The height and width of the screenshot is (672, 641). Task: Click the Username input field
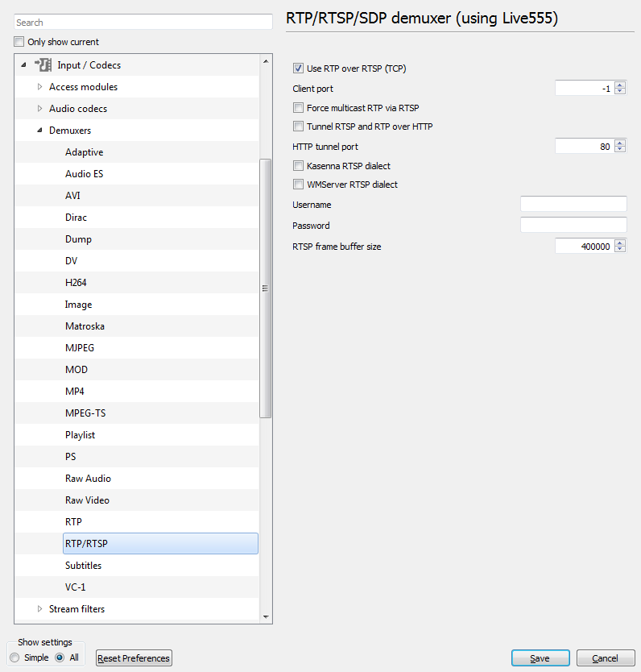coord(573,204)
